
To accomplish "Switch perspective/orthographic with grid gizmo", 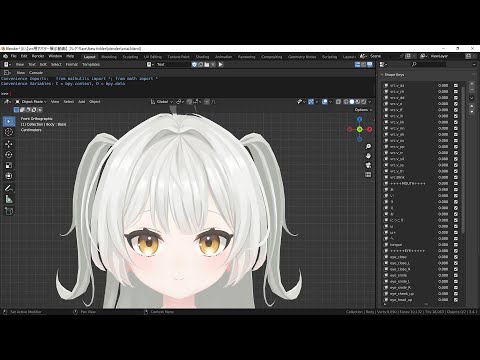I will tap(368, 175).
